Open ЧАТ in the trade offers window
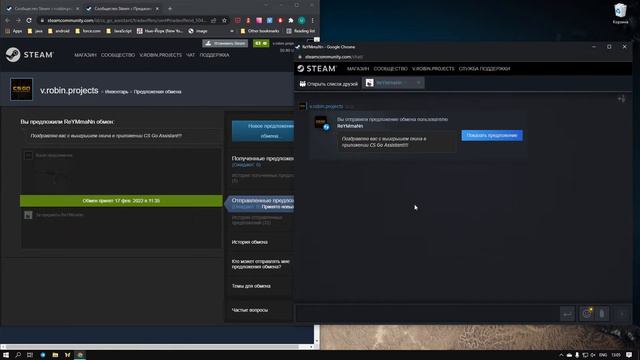This screenshot has width=640, height=360. tap(190, 55)
